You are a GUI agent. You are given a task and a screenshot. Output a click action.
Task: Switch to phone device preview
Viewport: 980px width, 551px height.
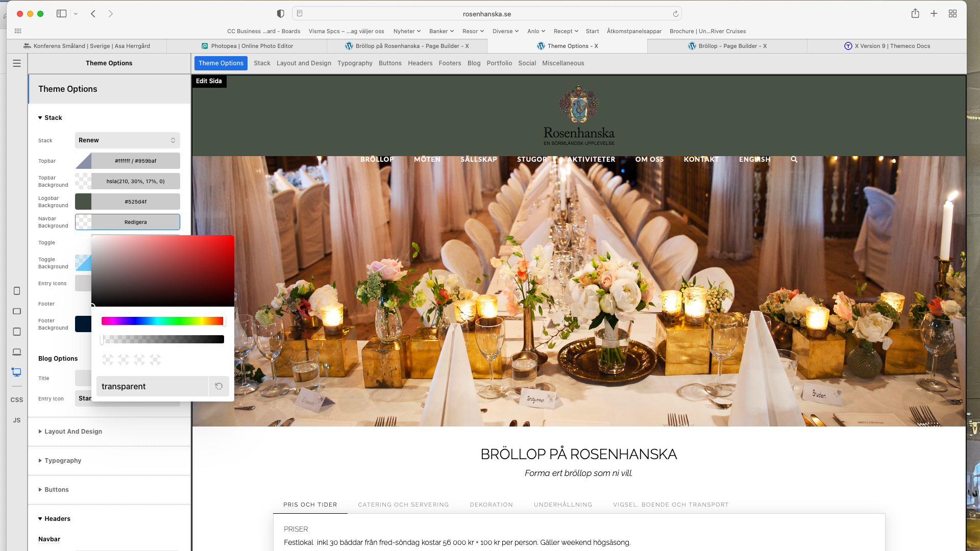17,291
